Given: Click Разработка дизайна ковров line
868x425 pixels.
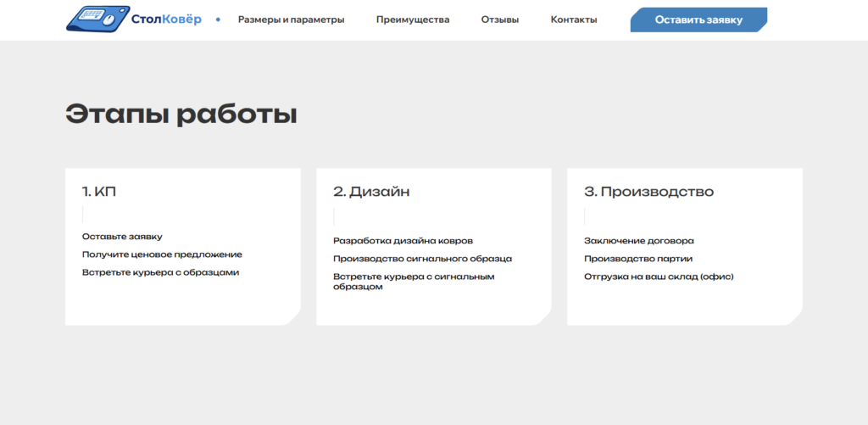Looking at the screenshot, I should tap(403, 241).
